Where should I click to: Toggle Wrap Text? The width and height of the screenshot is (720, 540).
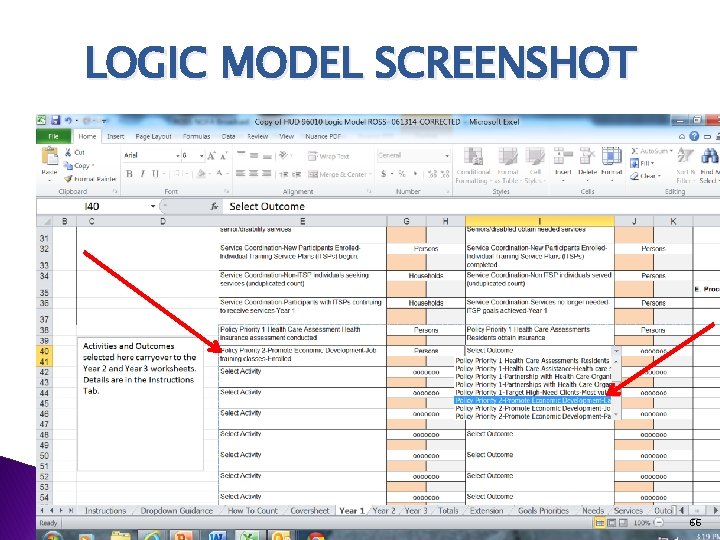click(x=329, y=156)
